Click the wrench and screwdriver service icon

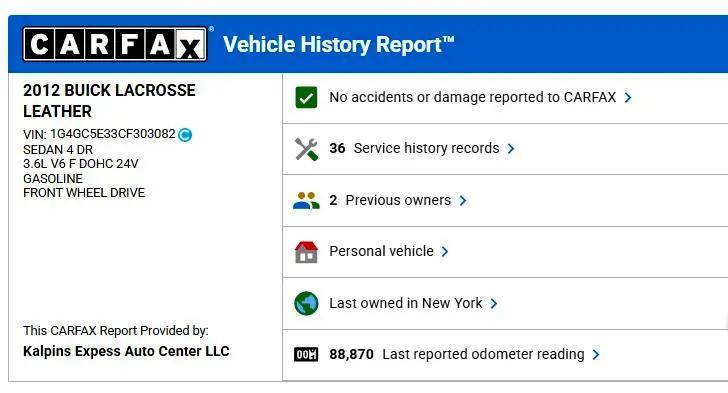click(x=306, y=149)
